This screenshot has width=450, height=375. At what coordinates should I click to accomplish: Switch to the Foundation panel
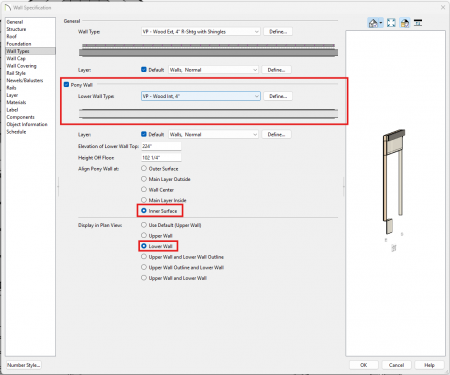[x=19, y=44]
